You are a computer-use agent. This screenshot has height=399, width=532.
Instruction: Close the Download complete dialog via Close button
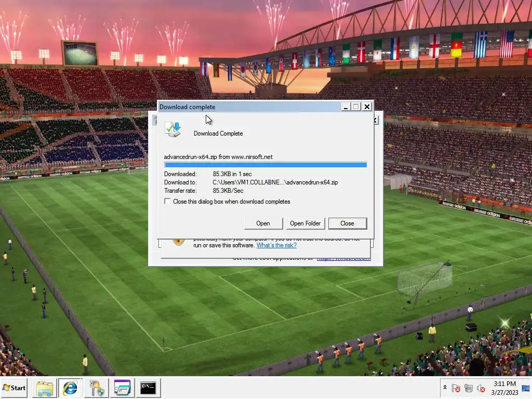click(x=348, y=223)
